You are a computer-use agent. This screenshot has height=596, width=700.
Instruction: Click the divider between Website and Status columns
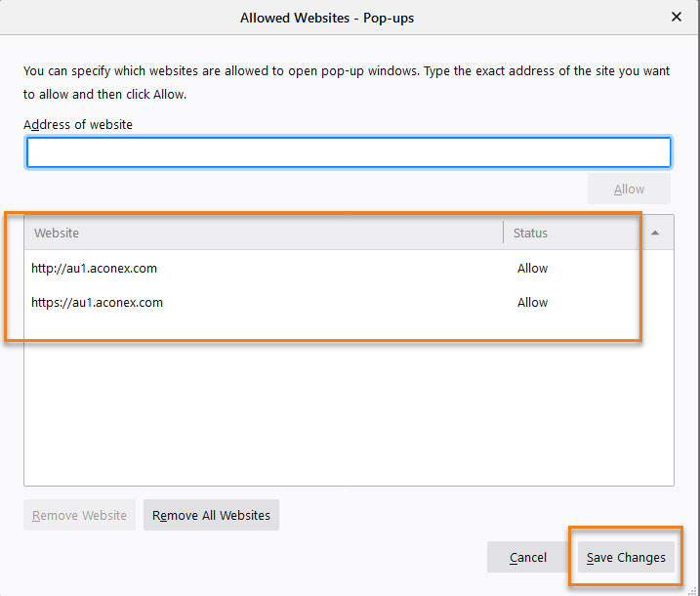click(x=503, y=233)
